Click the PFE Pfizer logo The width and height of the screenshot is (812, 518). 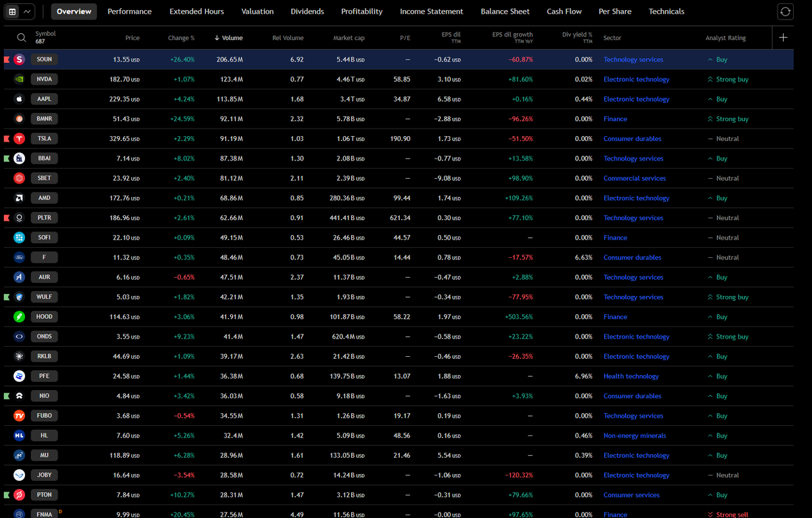19,376
